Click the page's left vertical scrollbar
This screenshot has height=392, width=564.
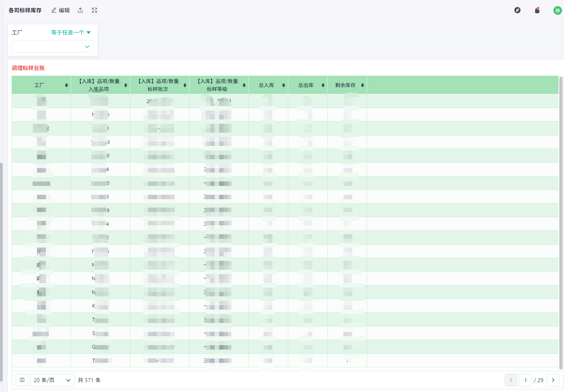pos(1,272)
